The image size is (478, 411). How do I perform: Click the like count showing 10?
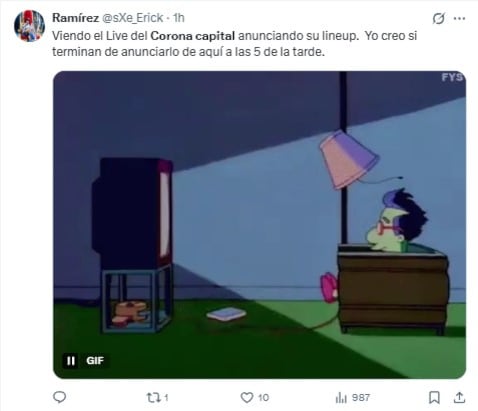point(263,397)
